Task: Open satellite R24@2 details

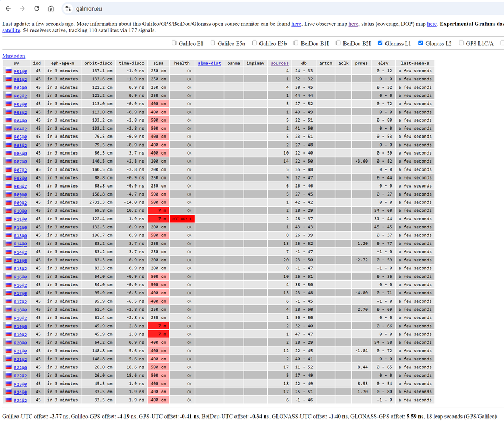Action: point(21,400)
